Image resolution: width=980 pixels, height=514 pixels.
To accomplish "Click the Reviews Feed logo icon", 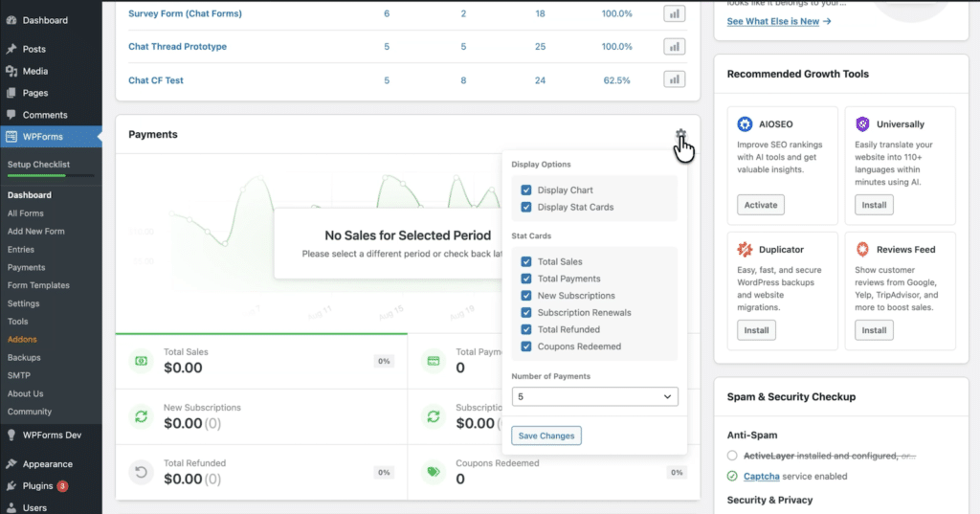I will click(x=862, y=250).
